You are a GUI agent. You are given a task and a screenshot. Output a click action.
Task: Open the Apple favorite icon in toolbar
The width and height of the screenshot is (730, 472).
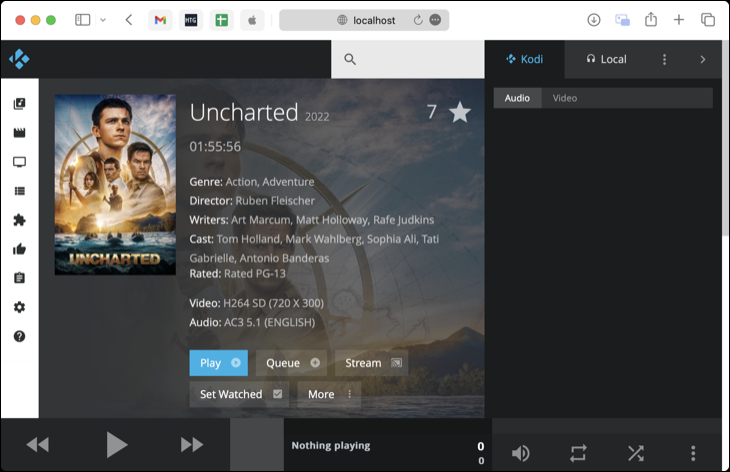(x=252, y=20)
